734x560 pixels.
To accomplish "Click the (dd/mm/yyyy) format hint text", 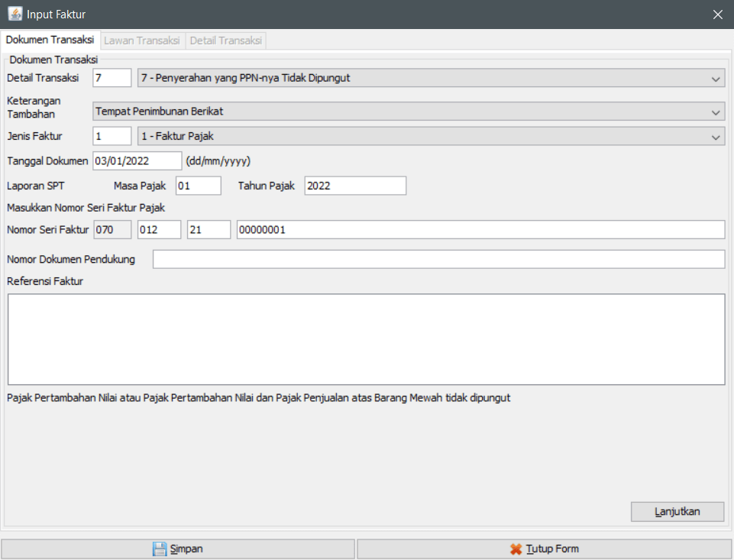I will pos(218,161).
